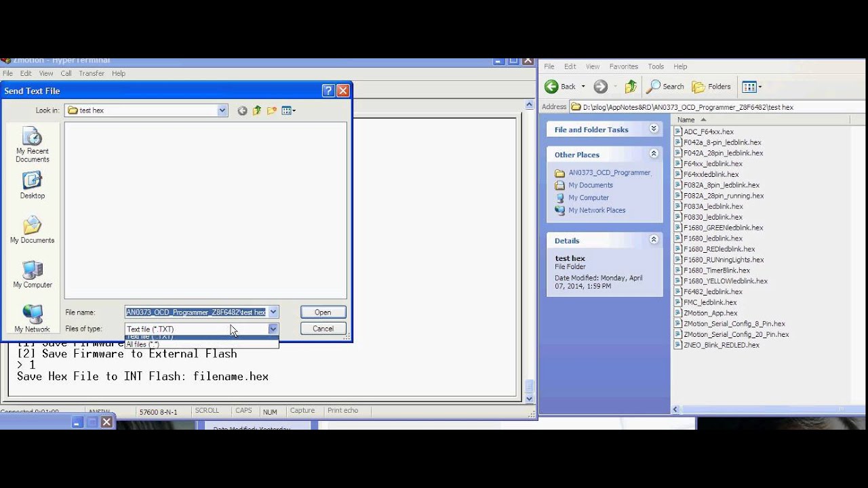Create new folder in Send Text File dialog
This screenshot has width=868, height=488.
point(272,110)
